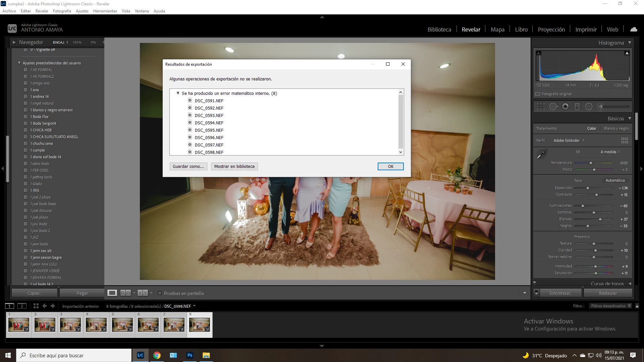This screenshot has height=362, width=644.
Task: Click the Photoshop icon in taskbar
Action: click(x=190, y=355)
